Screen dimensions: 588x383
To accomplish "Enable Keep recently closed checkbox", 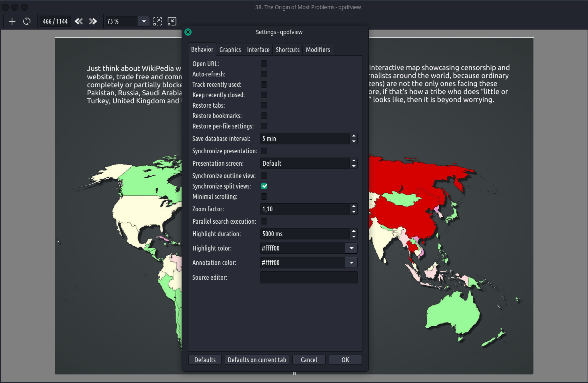I will 264,95.
